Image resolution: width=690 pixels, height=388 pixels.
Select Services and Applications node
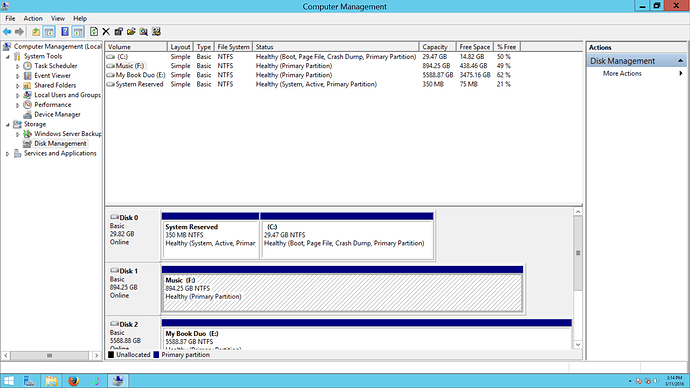60,153
